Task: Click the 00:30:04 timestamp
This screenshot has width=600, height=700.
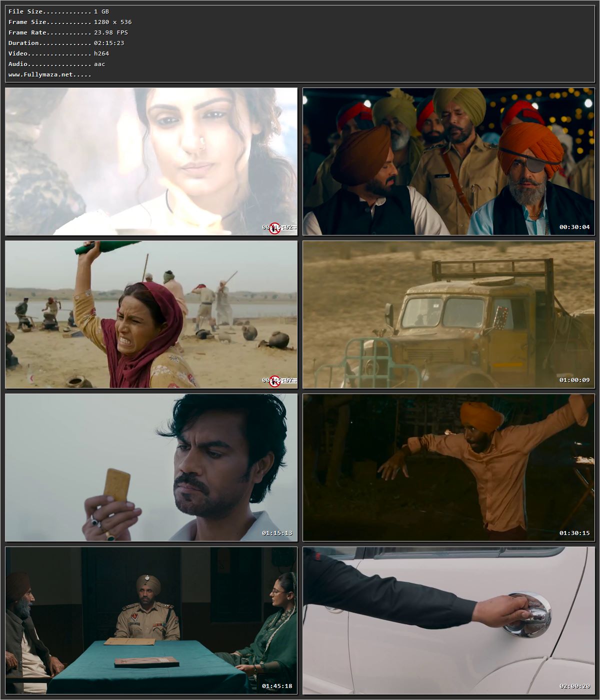Action: [x=574, y=227]
